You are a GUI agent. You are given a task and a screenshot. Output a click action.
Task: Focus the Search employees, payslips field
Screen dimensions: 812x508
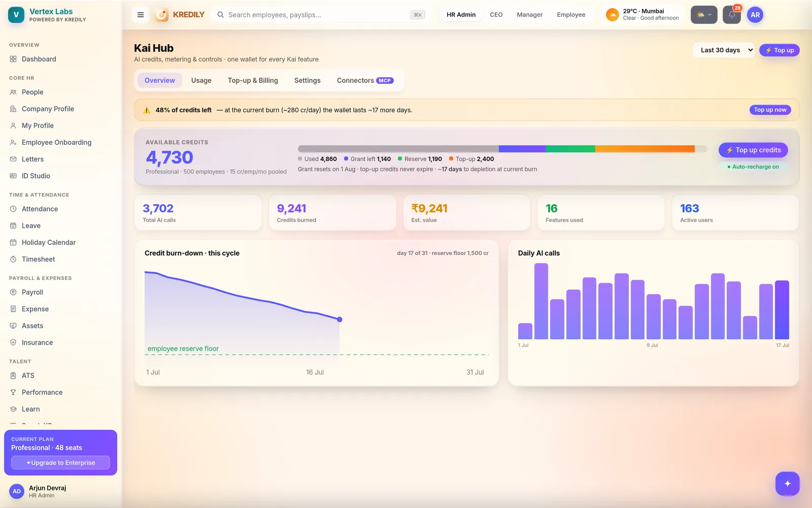point(321,15)
